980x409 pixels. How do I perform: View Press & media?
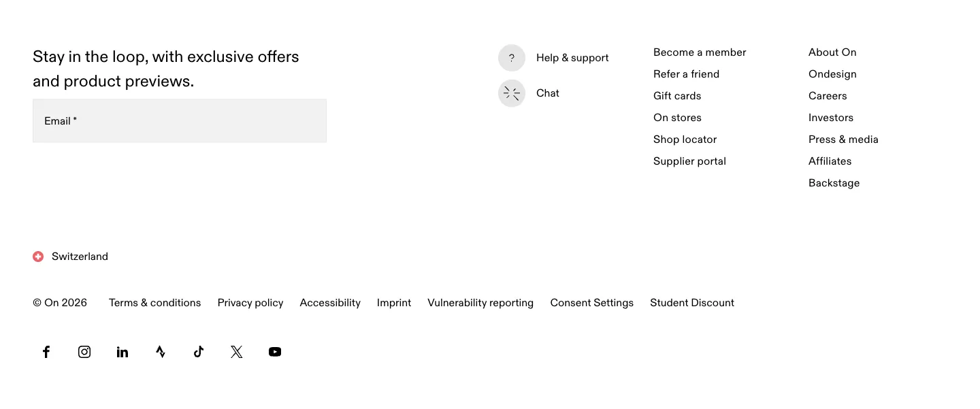coord(843,140)
